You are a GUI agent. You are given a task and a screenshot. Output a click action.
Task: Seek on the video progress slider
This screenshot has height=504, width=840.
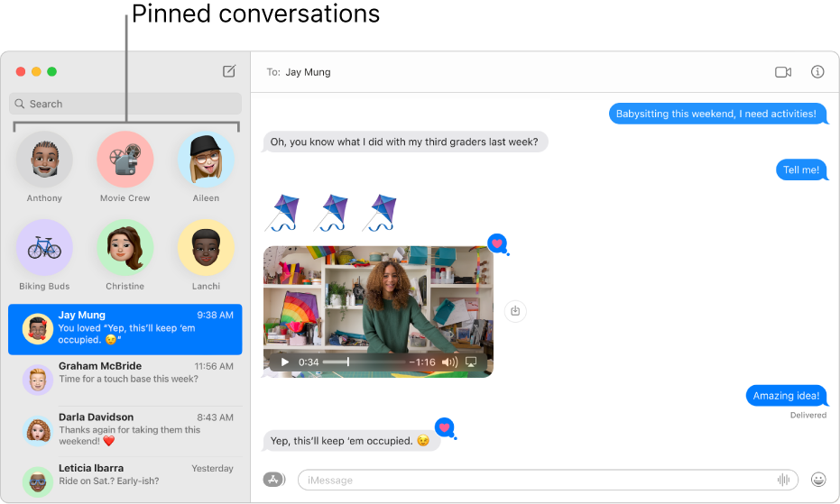(365, 362)
